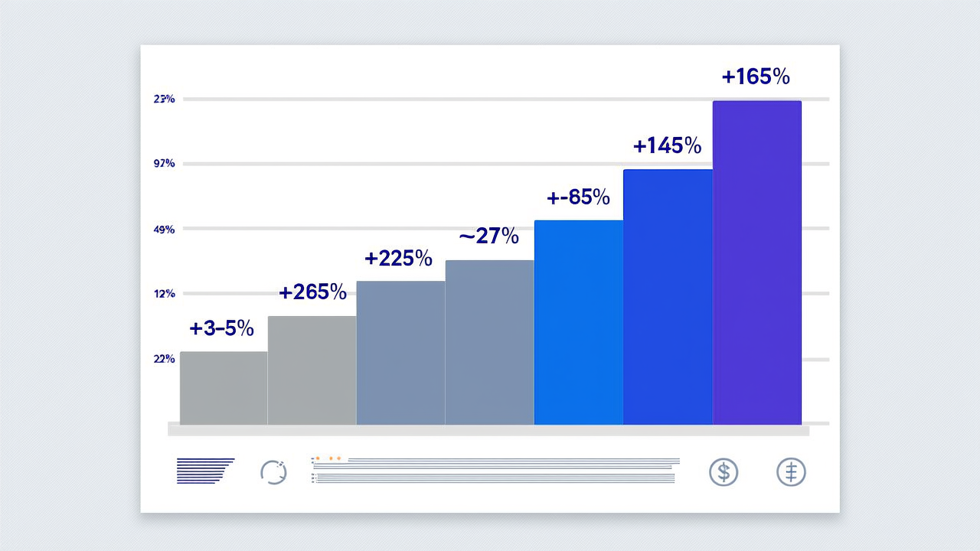
Task: Click the dollar sign coin icon
Action: (724, 471)
